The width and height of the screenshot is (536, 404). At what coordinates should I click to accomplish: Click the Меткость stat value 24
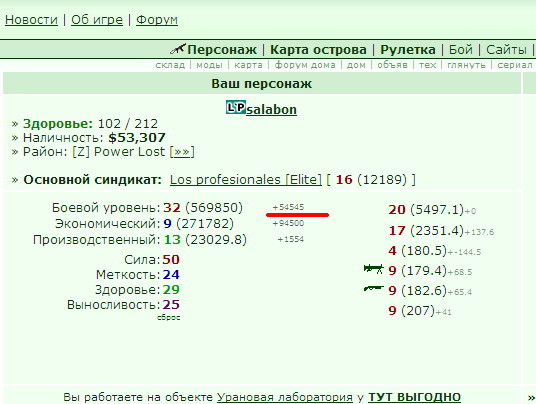[171, 275]
